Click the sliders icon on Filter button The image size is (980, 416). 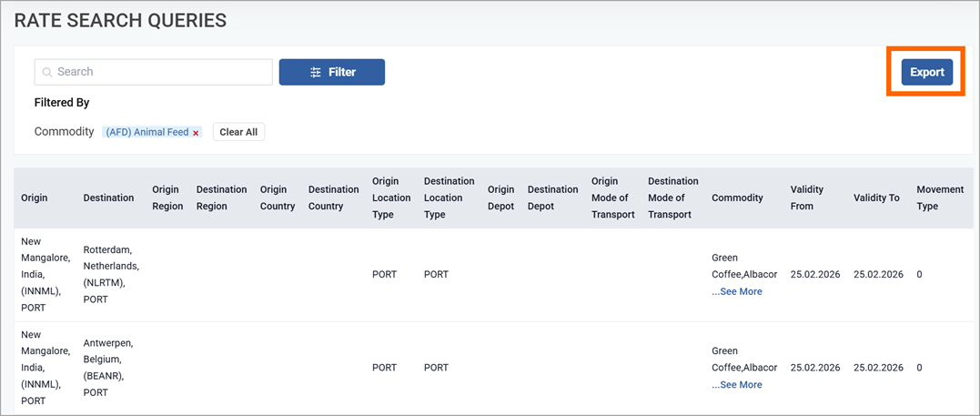tap(316, 73)
